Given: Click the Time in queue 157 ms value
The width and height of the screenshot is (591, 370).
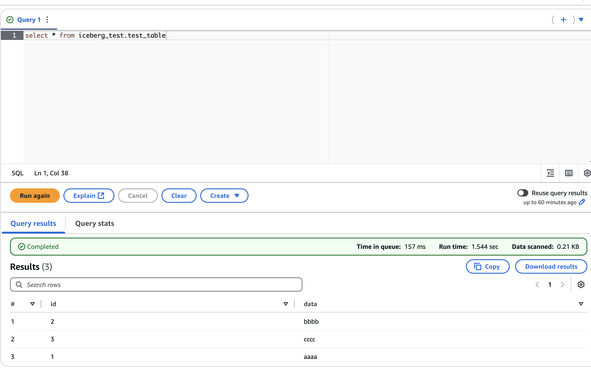Looking at the screenshot, I should pos(415,246).
